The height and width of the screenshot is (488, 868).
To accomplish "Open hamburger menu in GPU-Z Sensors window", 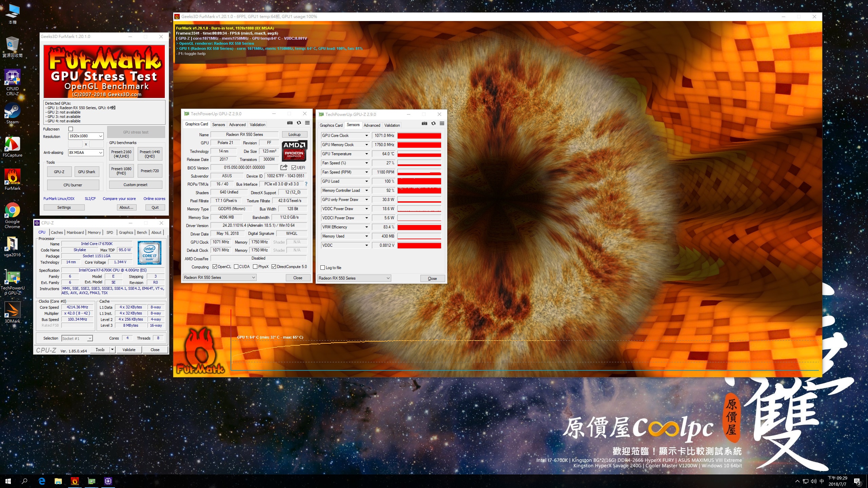I will pyautogui.click(x=442, y=123).
